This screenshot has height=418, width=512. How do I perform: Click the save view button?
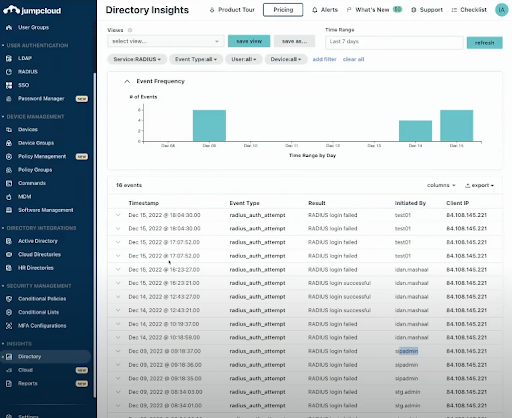[x=249, y=41]
